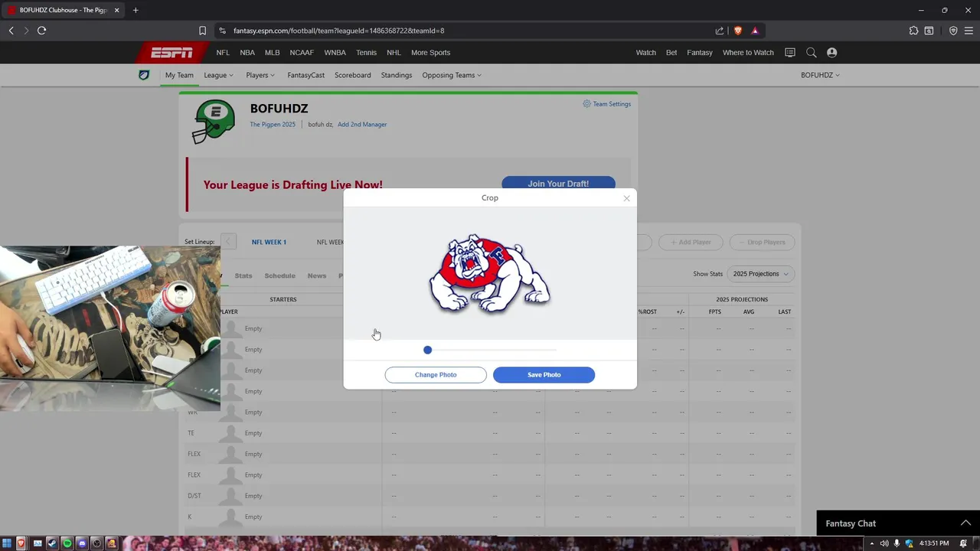This screenshot has height=551, width=980.
Task: Click the zoom slider handle in Crop dialog
Action: (x=427, y=350)
